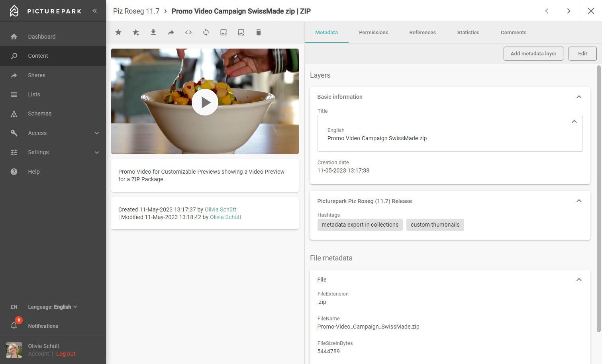Screen dimensions: 602x364
Task: Switch to the Permissions tab
Action: tap(373, 33)
